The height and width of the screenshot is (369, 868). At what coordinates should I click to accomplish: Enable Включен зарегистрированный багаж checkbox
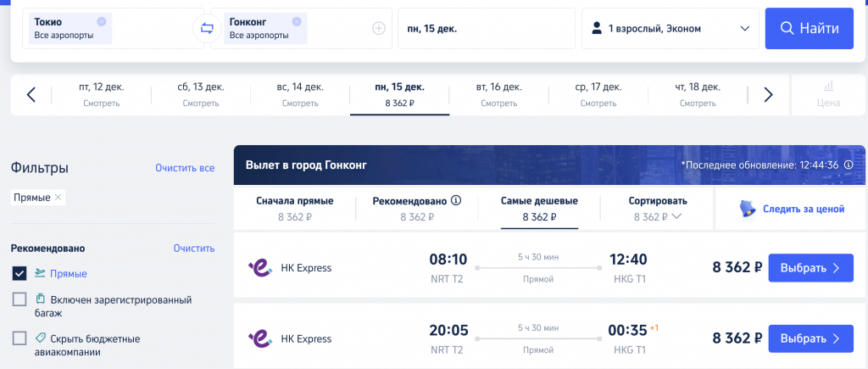click(19, 299)
